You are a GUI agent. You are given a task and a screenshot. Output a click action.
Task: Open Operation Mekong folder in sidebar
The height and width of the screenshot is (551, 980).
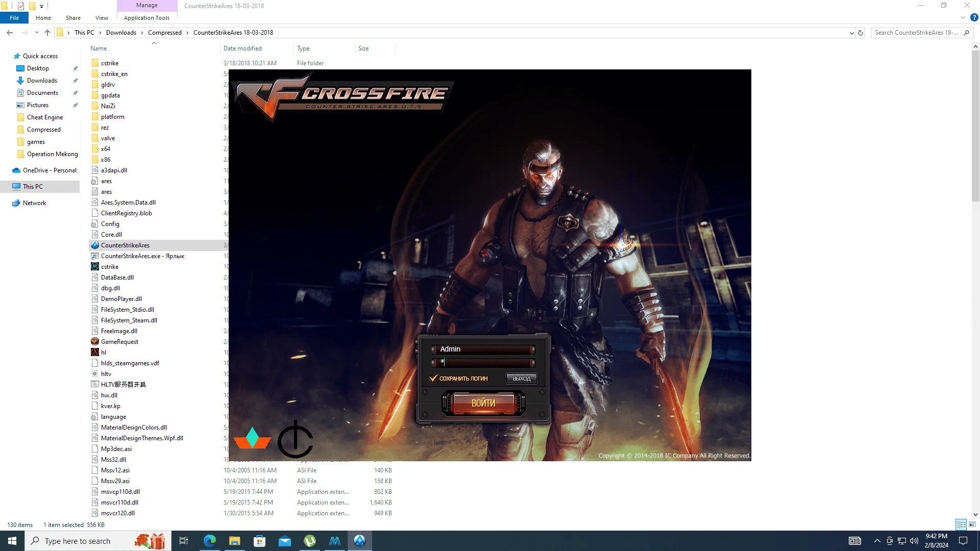point(52,154)
